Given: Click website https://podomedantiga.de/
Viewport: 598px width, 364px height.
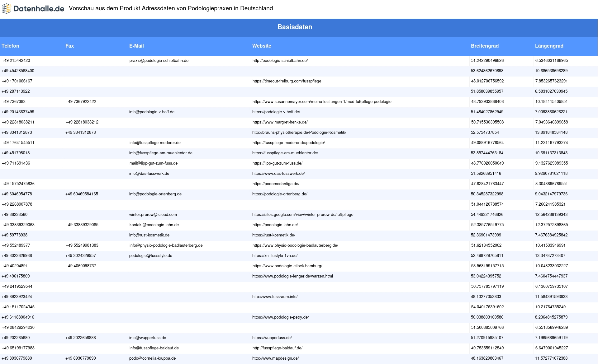Looking at the screenshot, I should 276,184.
